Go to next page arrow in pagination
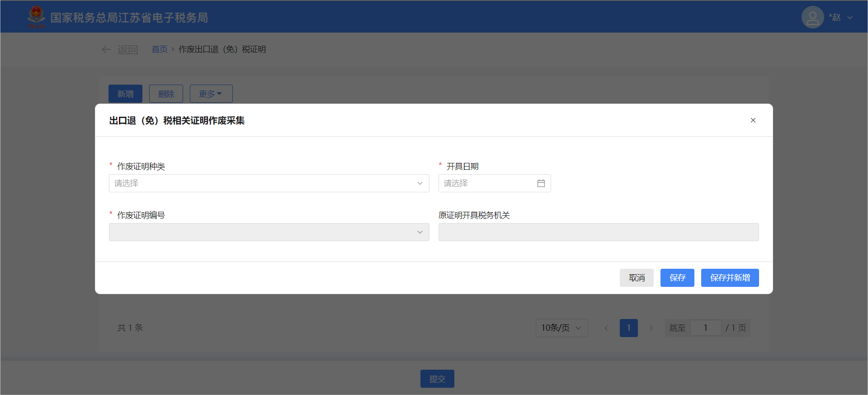Screen dimensions: 868x395 click(651, 328)
